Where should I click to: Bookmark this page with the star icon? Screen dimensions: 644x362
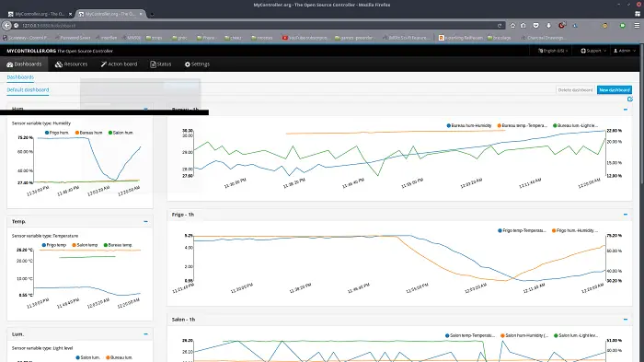513,26
